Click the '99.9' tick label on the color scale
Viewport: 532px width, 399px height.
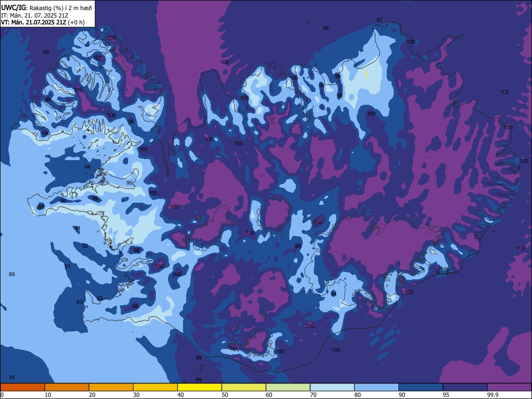pyautogui.click(x=492, y=395)
